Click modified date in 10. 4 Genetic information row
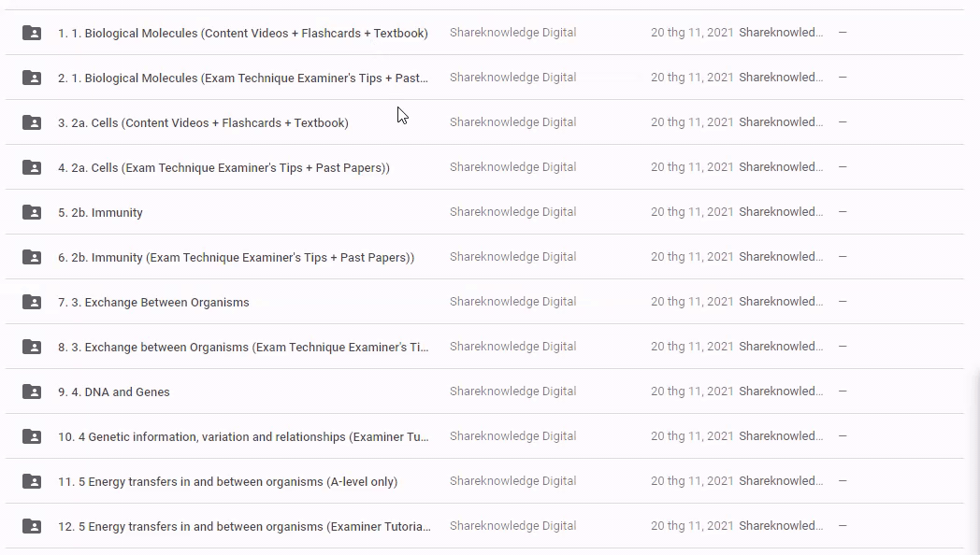The height and width of the screenshot is (555, 980). pyautogui.click(x=692, y=436)
